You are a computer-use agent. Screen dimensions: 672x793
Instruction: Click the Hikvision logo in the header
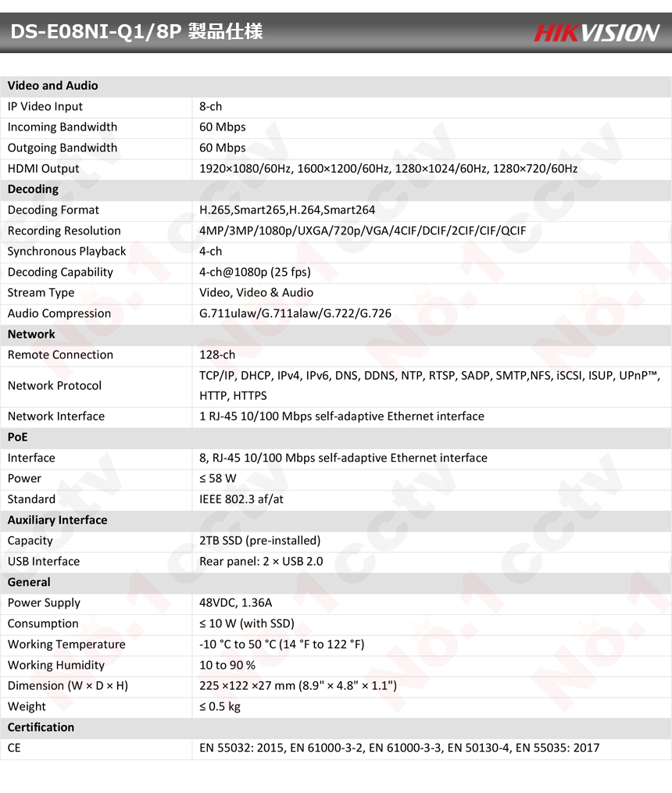pos(597,33)
